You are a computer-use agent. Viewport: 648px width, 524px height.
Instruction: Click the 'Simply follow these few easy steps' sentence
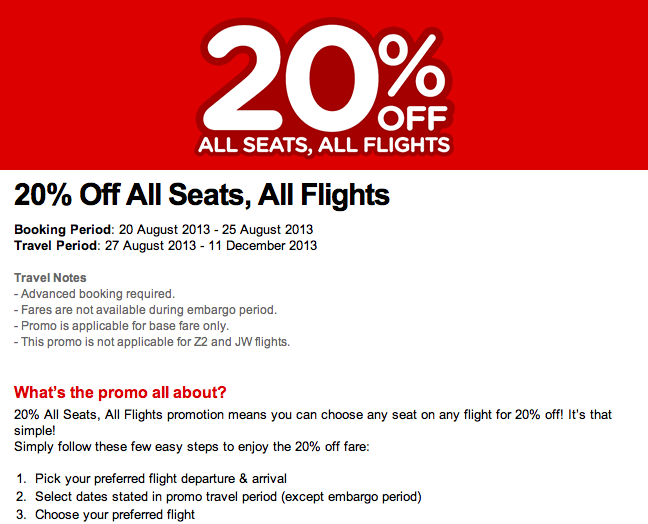point(192,447)
